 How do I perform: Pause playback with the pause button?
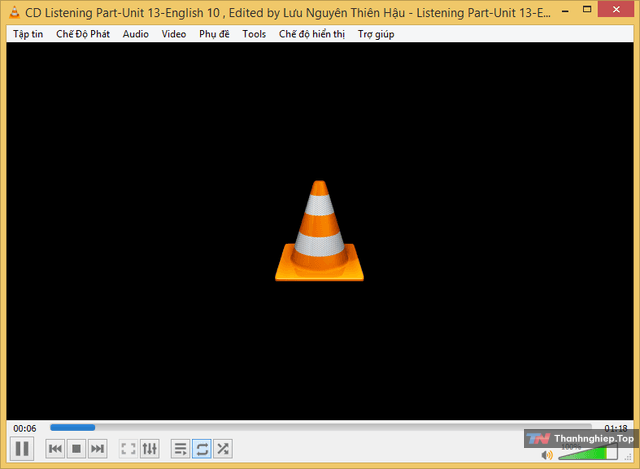coord(22,449)
